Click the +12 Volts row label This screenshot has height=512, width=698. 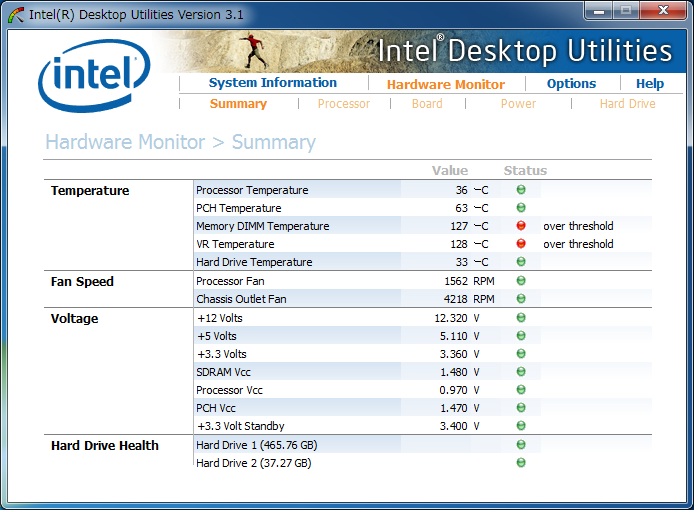220,318
